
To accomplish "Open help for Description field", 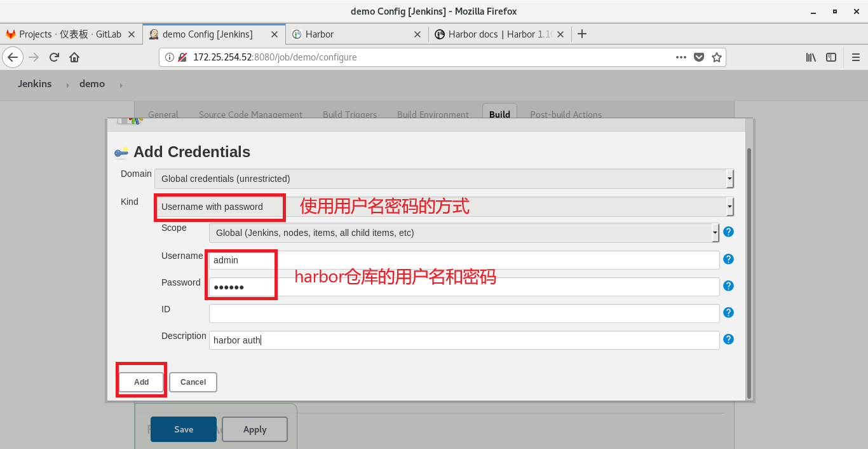I will tap(729, 340).
